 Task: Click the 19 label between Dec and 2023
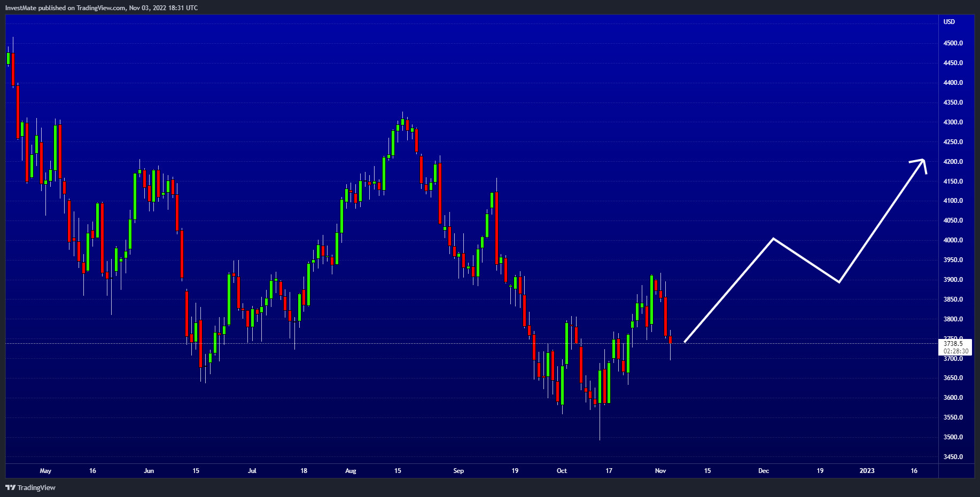click(820, 471)
